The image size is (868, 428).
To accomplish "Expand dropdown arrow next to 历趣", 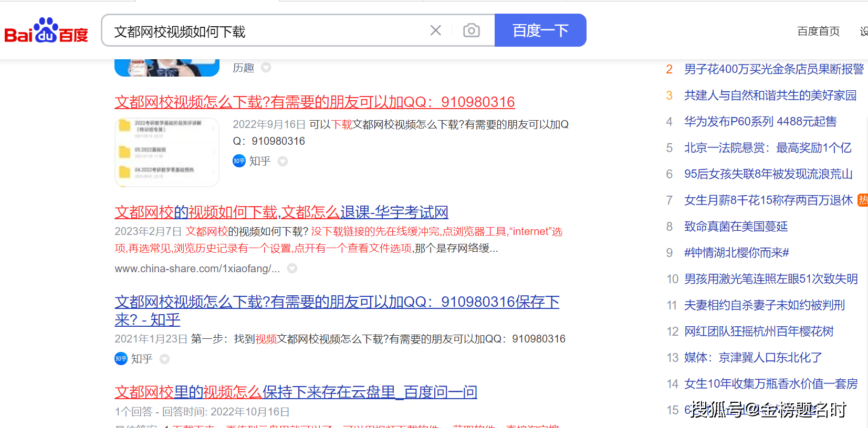I will [266, 68].
